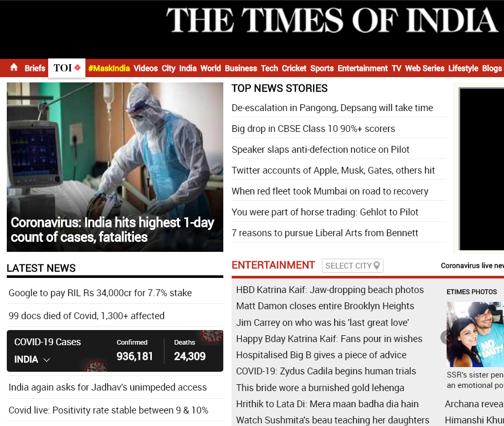The height and width of the screenshot is (426, 504).
Task: Read 'India again asks for Jadhav's unimpeded access'
Action: [x=107, y=387]
